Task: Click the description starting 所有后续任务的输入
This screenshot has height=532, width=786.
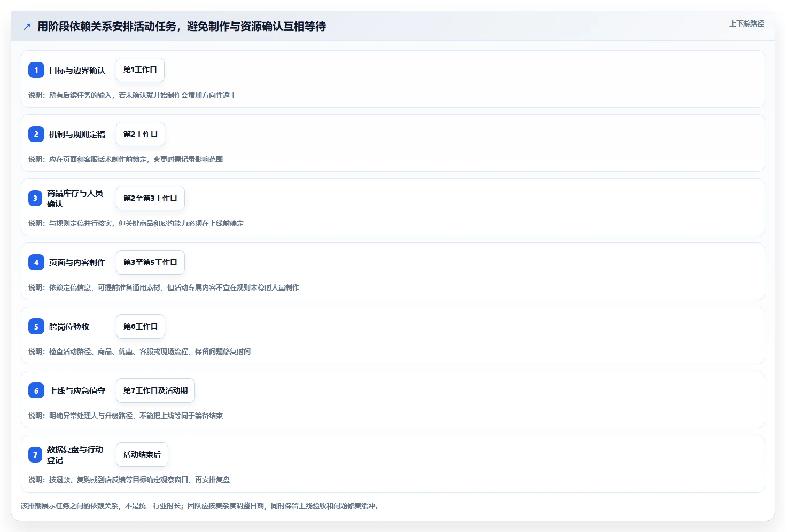Action: [133, 95]
